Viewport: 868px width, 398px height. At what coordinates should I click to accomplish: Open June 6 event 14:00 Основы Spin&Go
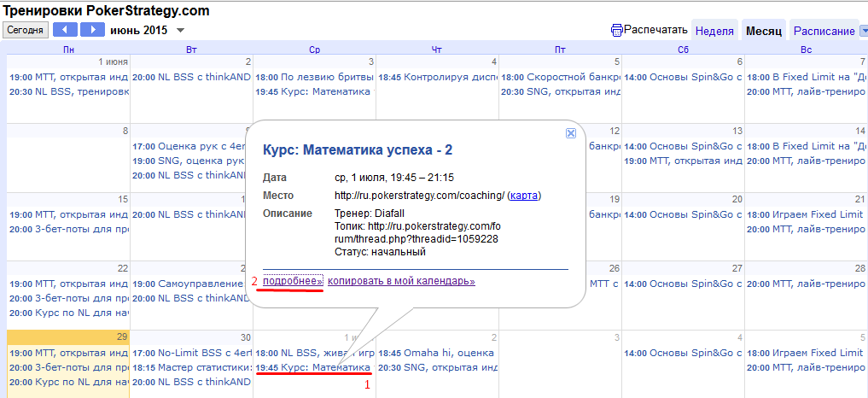(683, 77)
